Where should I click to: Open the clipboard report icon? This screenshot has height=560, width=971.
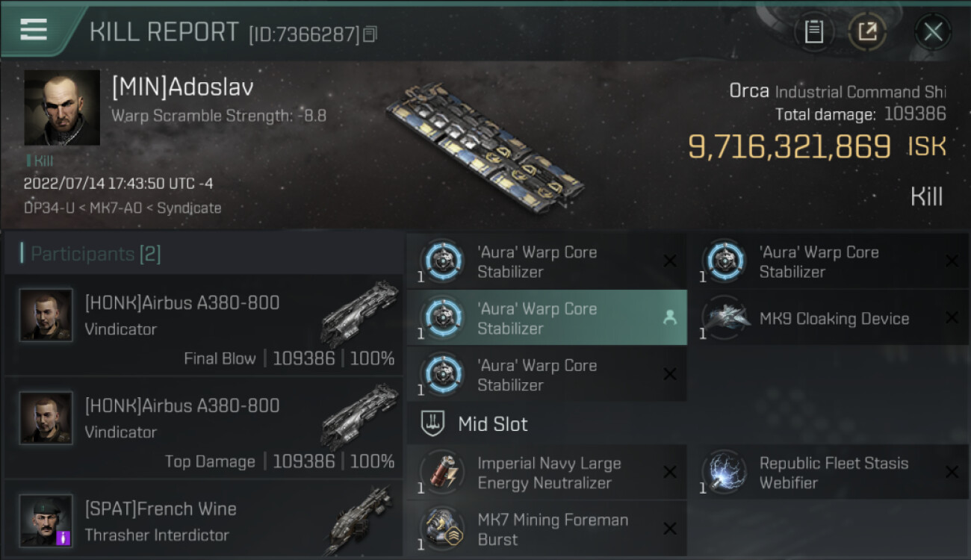pos(813,31)
